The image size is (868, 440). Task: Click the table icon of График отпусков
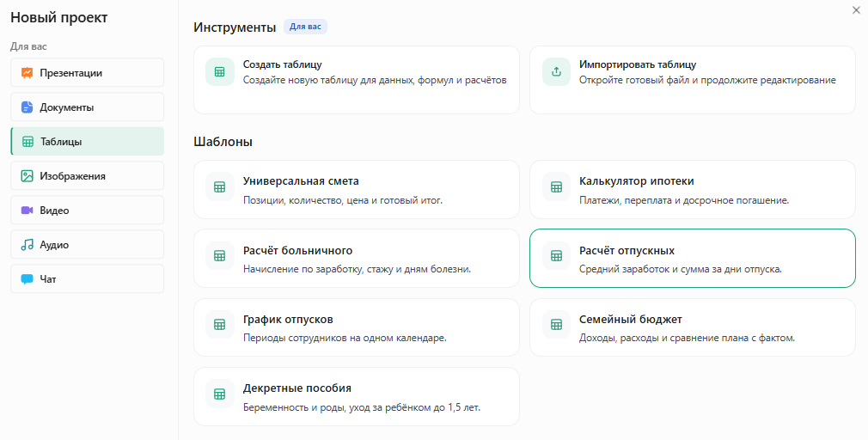tap(220, 324)
